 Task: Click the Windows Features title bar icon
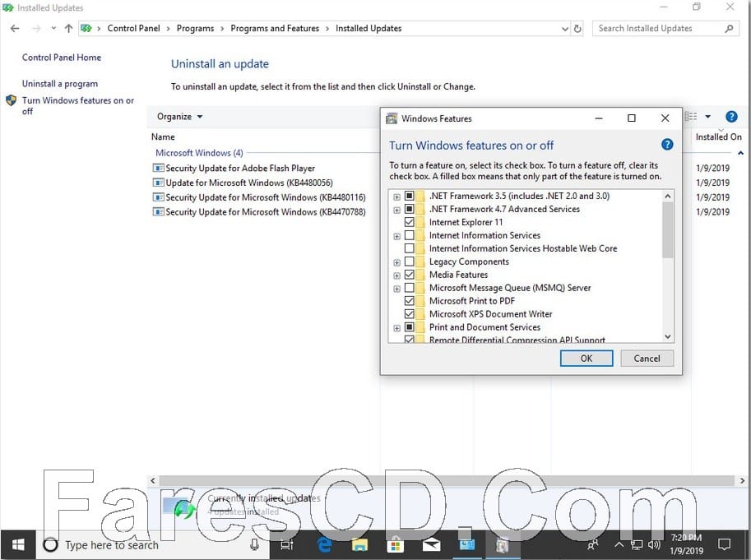coord(392,118)
